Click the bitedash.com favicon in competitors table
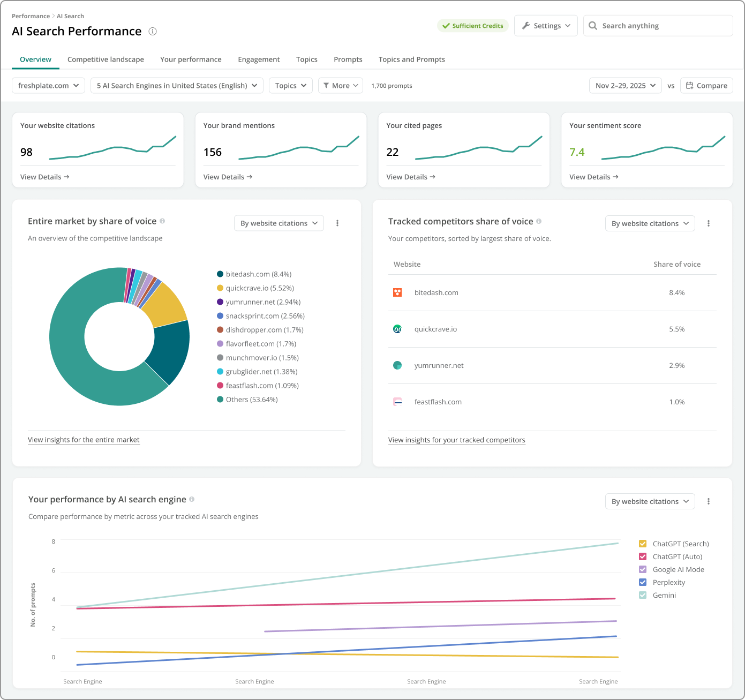Screen dimensions: 745x700 pyautogui.click(x=397, y=292)
